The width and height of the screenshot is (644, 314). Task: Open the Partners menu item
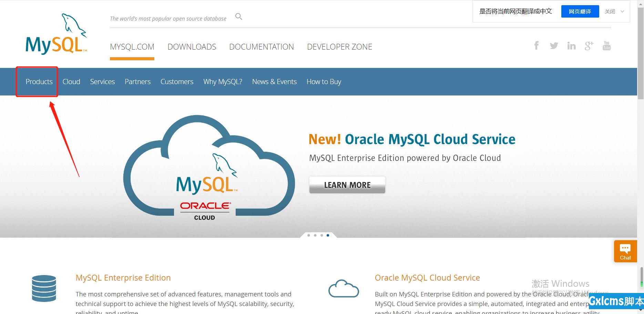pos(137,82)
